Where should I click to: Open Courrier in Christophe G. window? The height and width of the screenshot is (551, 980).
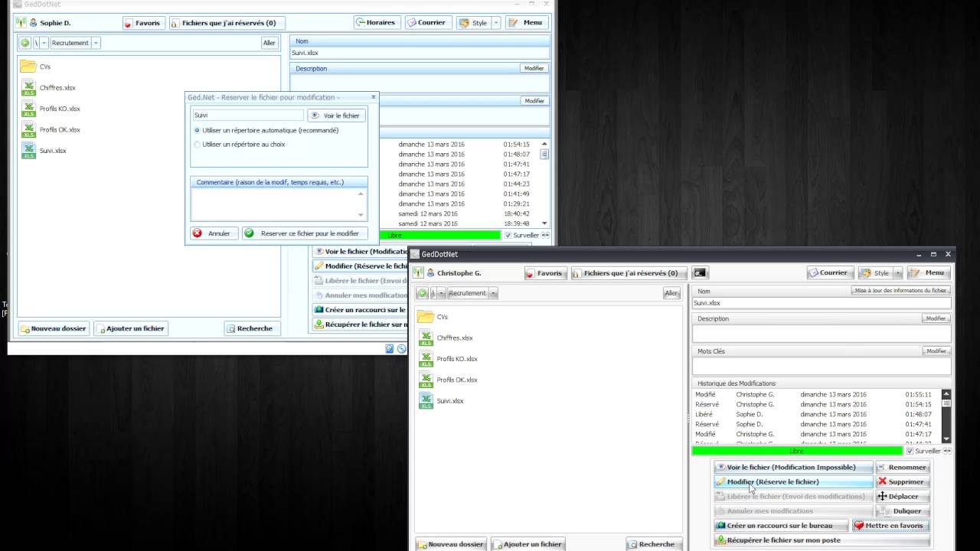coord(829,272)
